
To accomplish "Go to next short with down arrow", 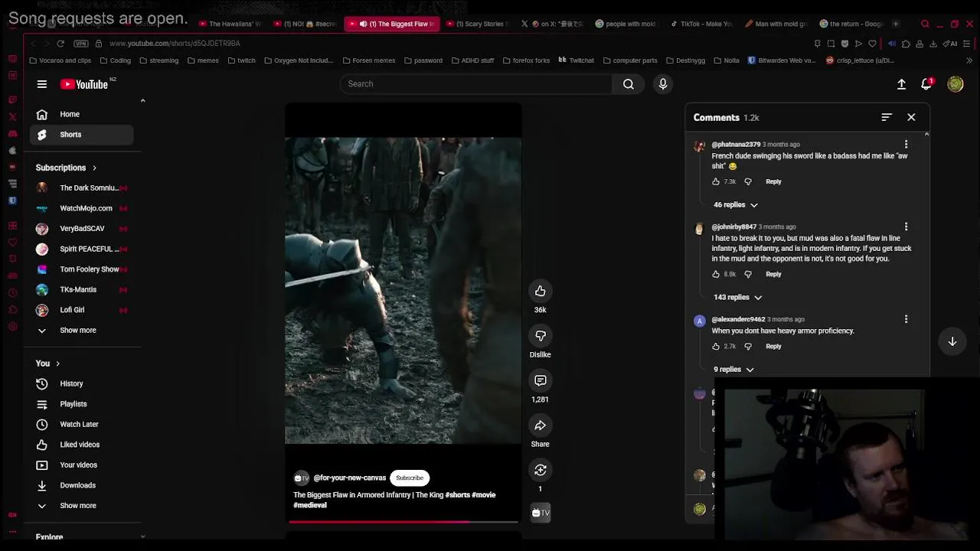I will (x=952, y=341).
